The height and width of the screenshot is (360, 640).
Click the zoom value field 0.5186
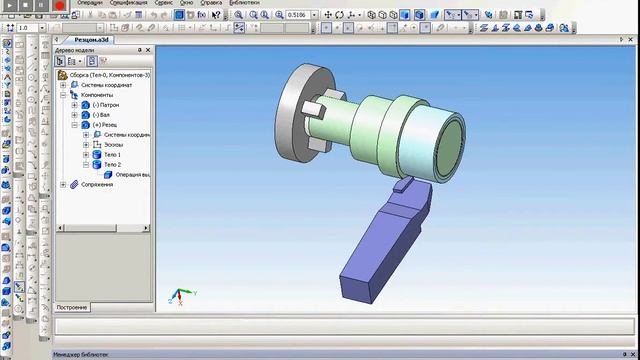[x=298, y=15]
